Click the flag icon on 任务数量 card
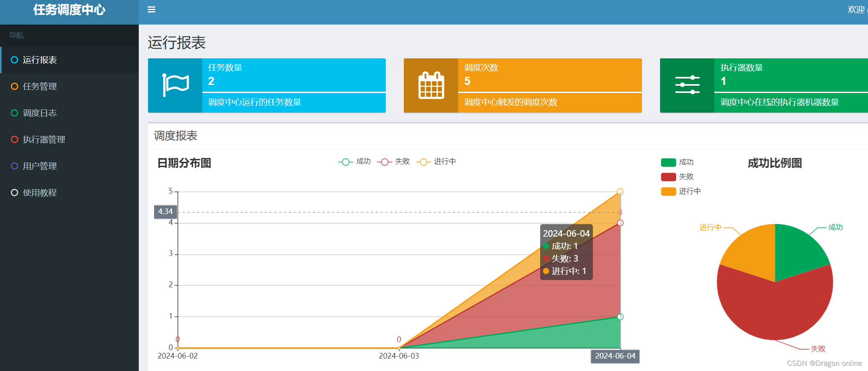This screenshot has width=868, height=371. point(175,85)
